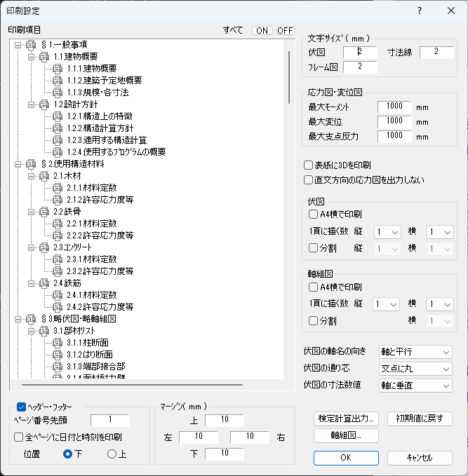Uncheck the ヘッダー・フッター checkbox

coord(21,407)
